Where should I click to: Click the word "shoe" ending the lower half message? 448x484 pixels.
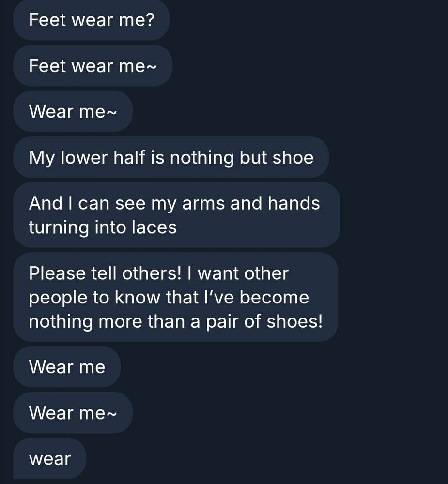pos(293,157)
